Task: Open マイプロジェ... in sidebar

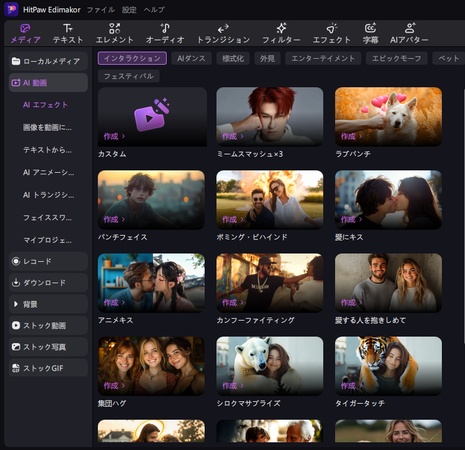Action: coord(47,240)
